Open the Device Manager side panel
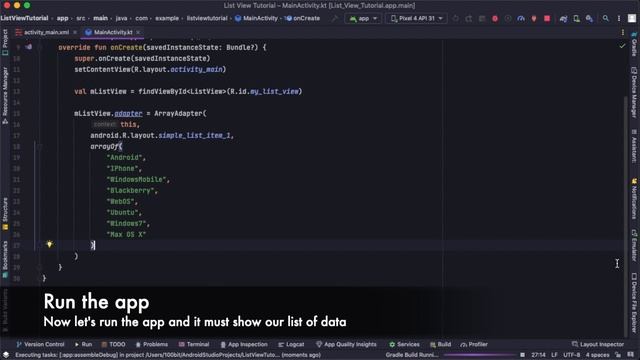The width and height of the screenshot is (640, 360). pos(634,92)
